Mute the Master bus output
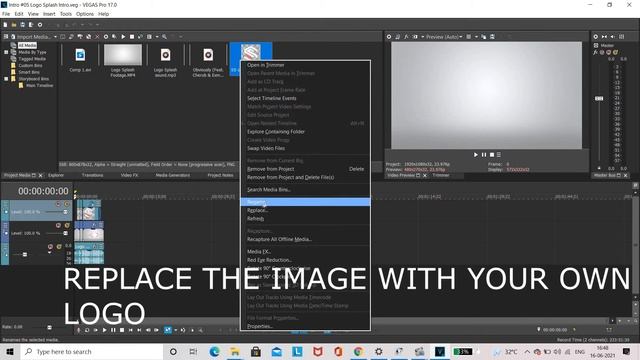Screen dimensions: 640x360 click(609, 52)
